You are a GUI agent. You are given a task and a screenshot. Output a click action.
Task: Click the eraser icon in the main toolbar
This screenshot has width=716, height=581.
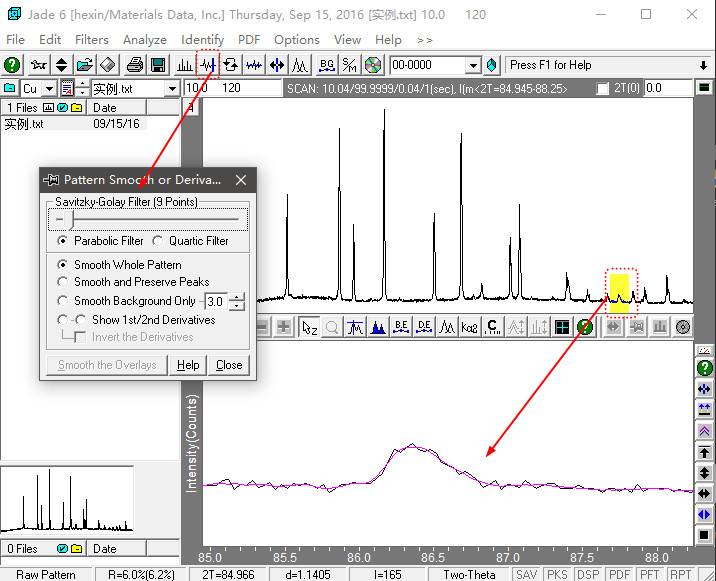tap(108, 65)
